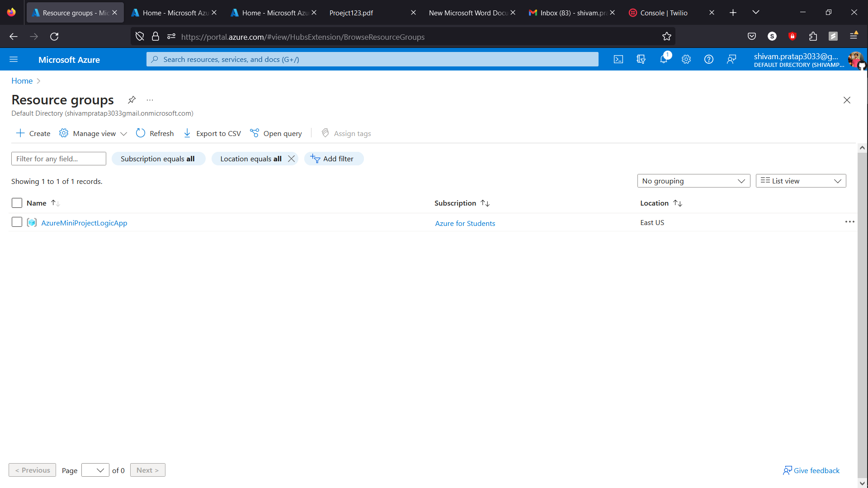Open the Notifications bell
868x488 pixels.
pos(663,59)
